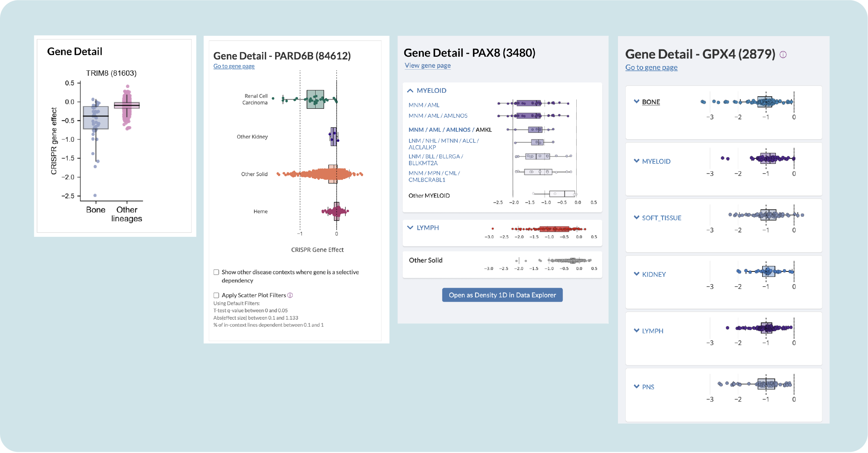Open Go to gene page link for PARD6B
The width and height of the screenshot is (868, 453).
(234, 66)
